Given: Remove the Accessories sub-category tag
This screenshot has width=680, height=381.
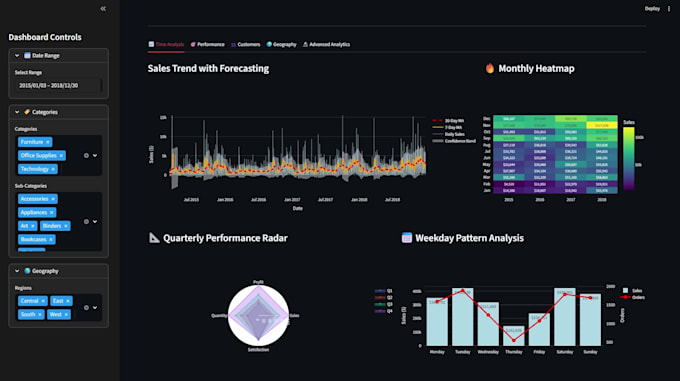Looking at the screenshot, I should point(53,199).
